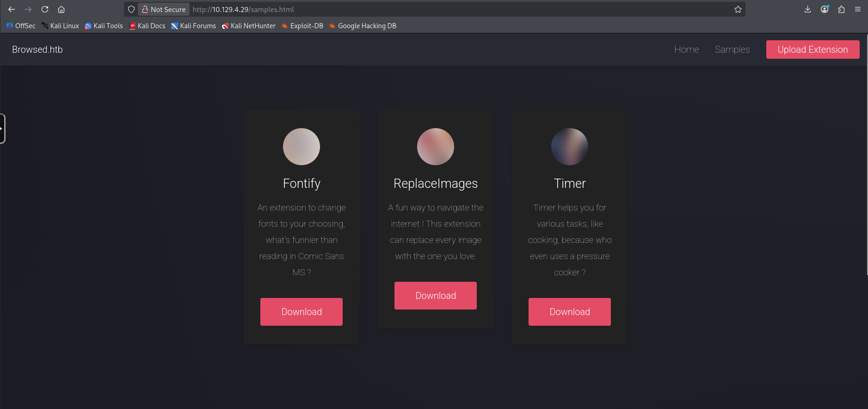The width and height of the screenshot is (868, 409).
Task: Click the shield tracking protection icon
Action: [131, 9]
